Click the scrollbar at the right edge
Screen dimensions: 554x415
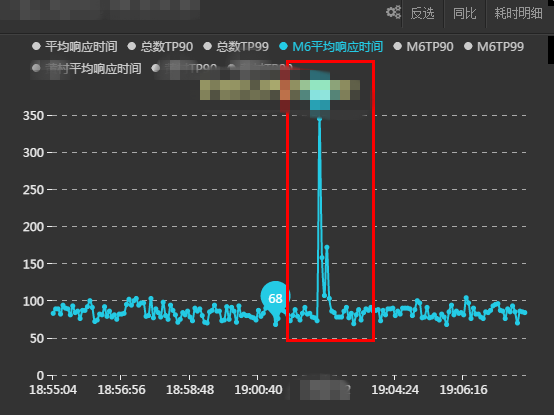[x=551, y=50]
